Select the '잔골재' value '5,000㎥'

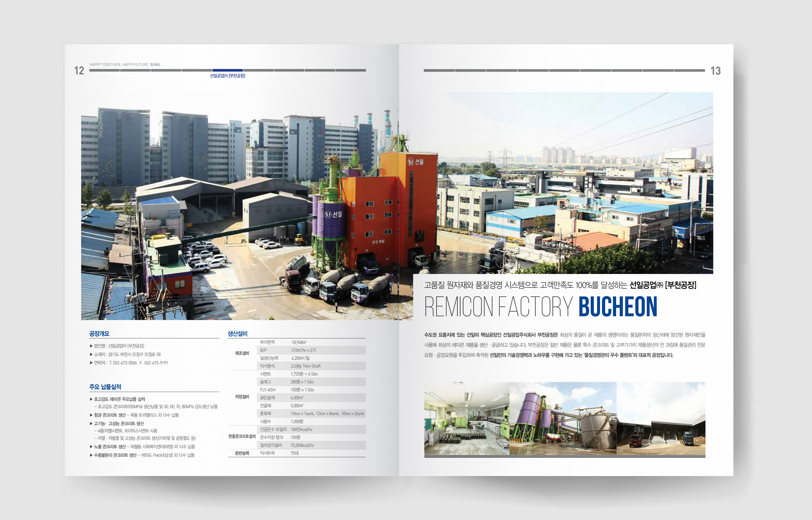pos(297,406)
